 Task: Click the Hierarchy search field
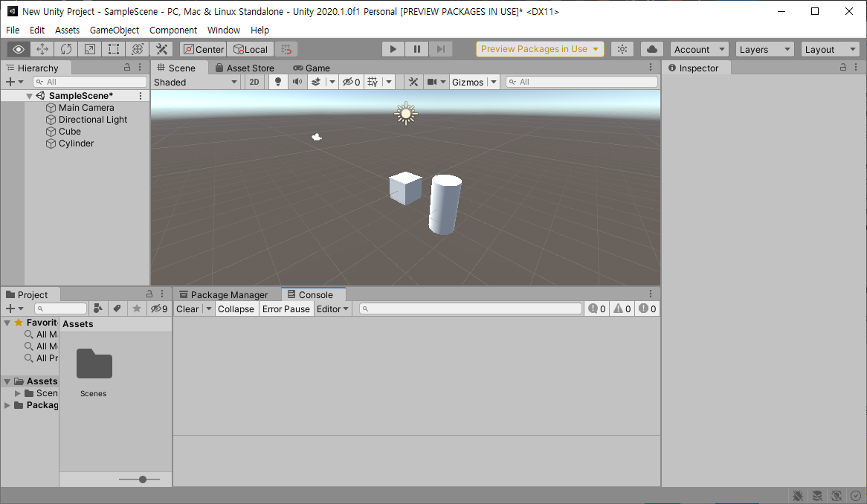pos(90,82)
